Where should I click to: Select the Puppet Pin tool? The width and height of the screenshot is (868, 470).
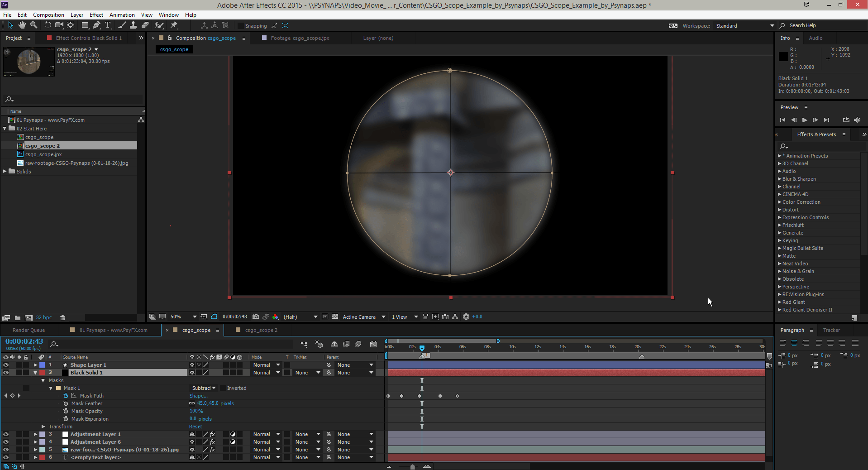[x=174, y=25]
